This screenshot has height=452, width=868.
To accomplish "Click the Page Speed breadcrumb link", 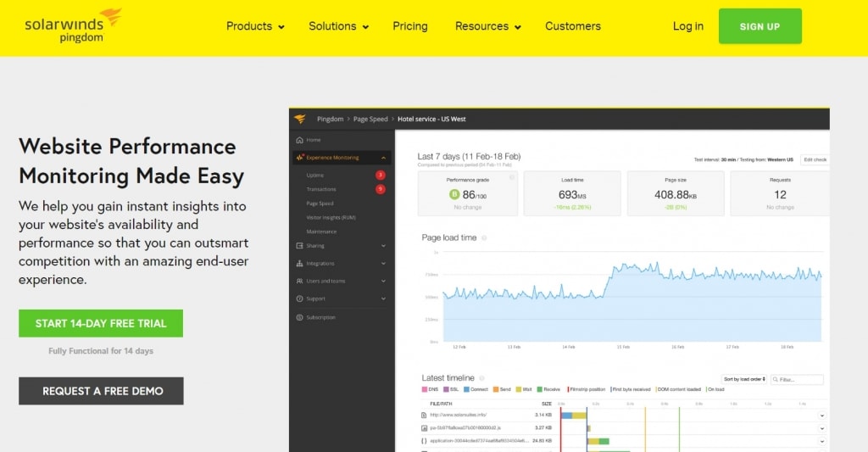I will pos(370,119).
